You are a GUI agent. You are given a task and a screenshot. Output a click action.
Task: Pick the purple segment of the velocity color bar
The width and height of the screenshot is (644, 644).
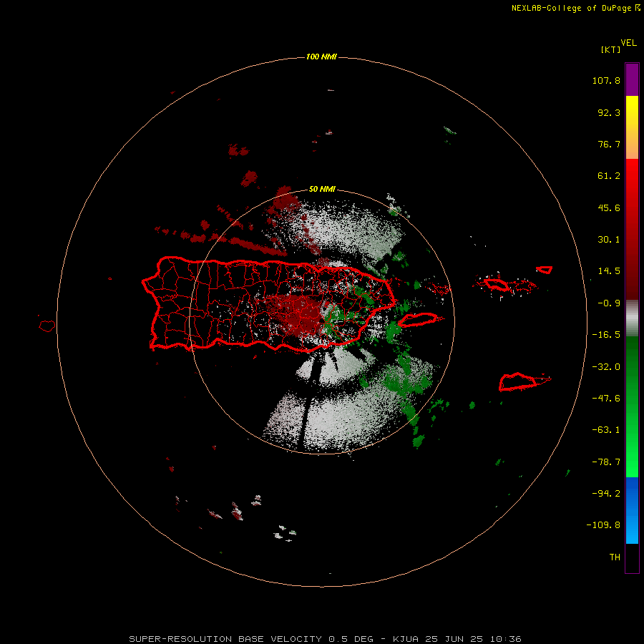click(x=632, y=79)
